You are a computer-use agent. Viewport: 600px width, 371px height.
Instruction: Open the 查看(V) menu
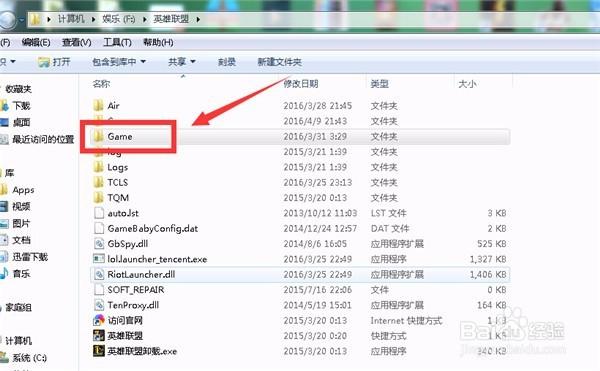pos(77,42)
